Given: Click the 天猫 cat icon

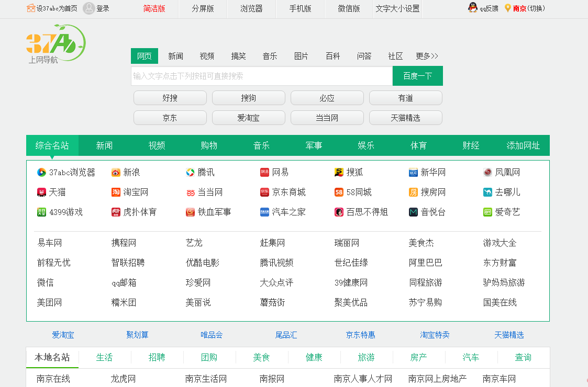Looking at the screenshot, I should click(x=41, y=192).
